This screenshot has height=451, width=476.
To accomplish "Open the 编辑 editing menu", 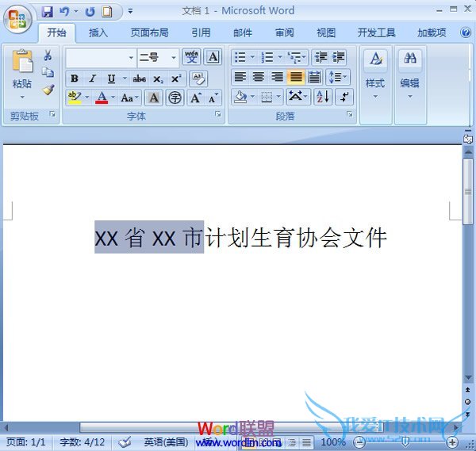I will (x=410, y=75).
